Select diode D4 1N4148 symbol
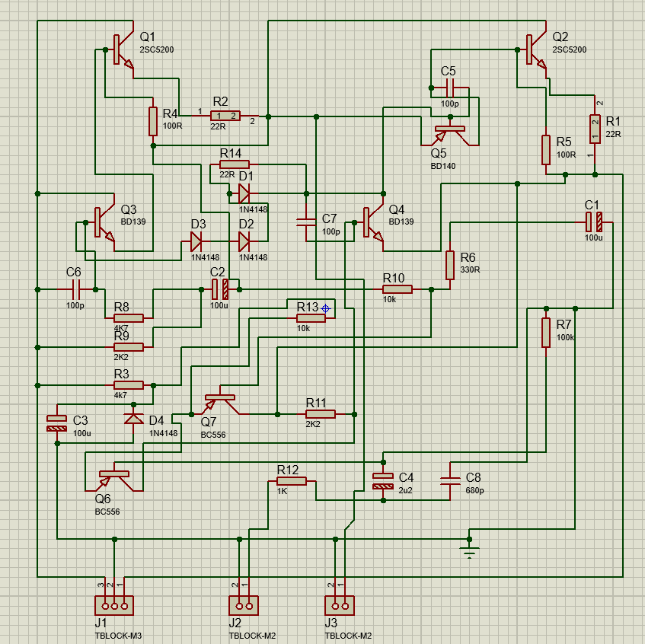 [134, 418]
